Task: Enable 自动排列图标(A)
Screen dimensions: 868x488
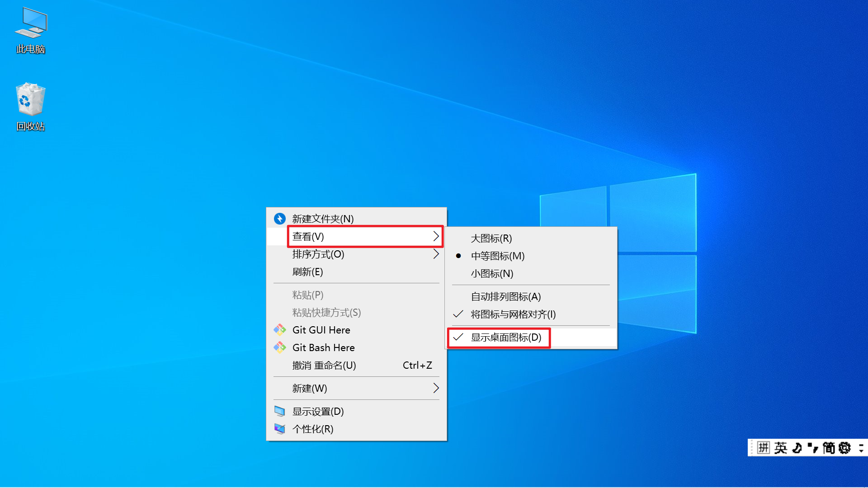Action: pyautogui.click(x=532, y=296)
